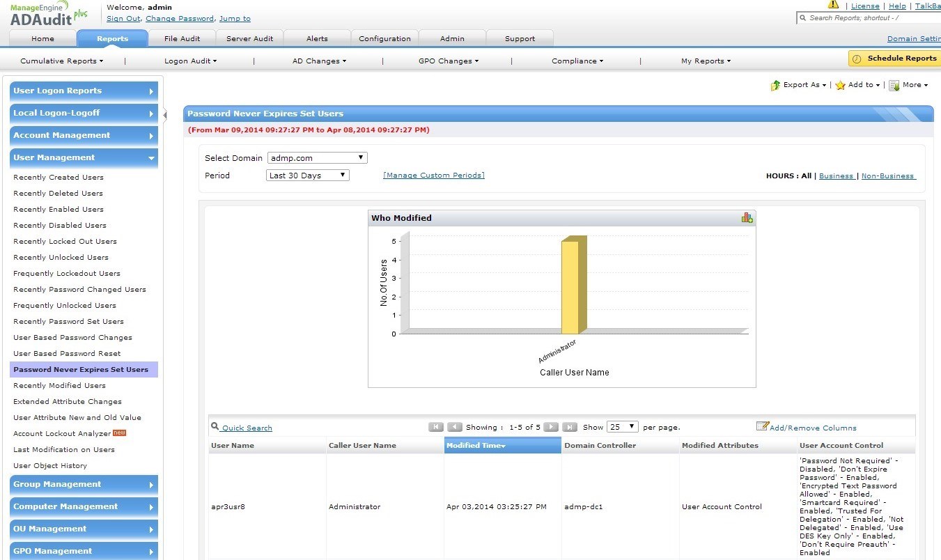Image resolution: width=941 pixels, height=560 pixels.
Task: Click the Quick Search magnifier icon
Action: coord(215,426)
